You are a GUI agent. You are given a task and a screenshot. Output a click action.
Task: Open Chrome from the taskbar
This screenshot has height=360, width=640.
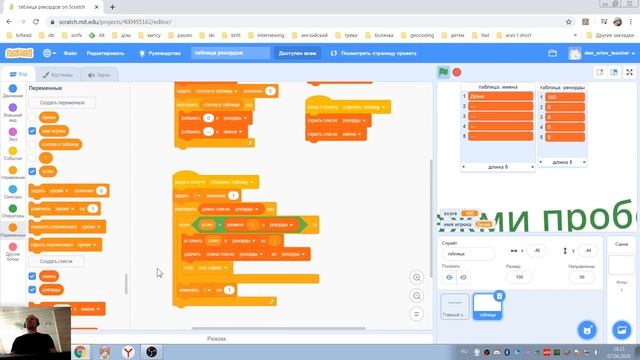[80, 352]
